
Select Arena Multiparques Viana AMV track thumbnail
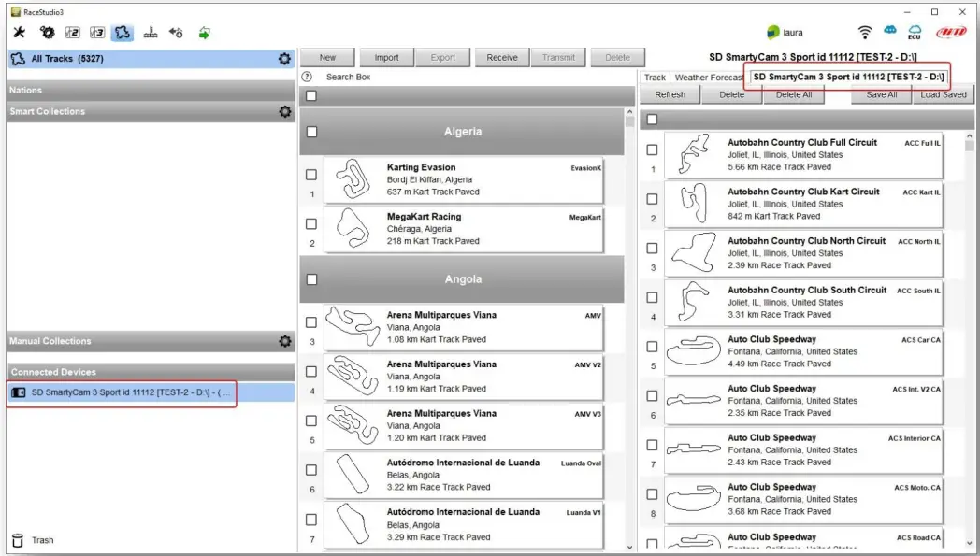[x=353, y=327]
